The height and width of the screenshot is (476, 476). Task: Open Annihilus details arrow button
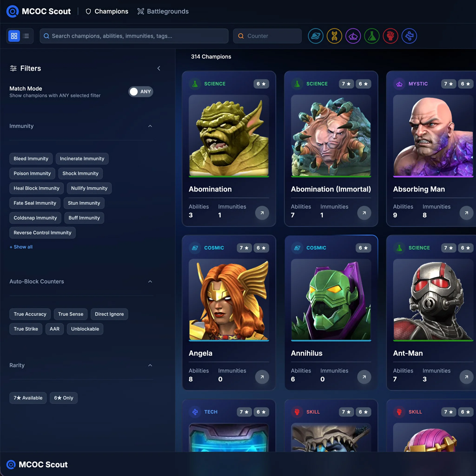(364, 377)
